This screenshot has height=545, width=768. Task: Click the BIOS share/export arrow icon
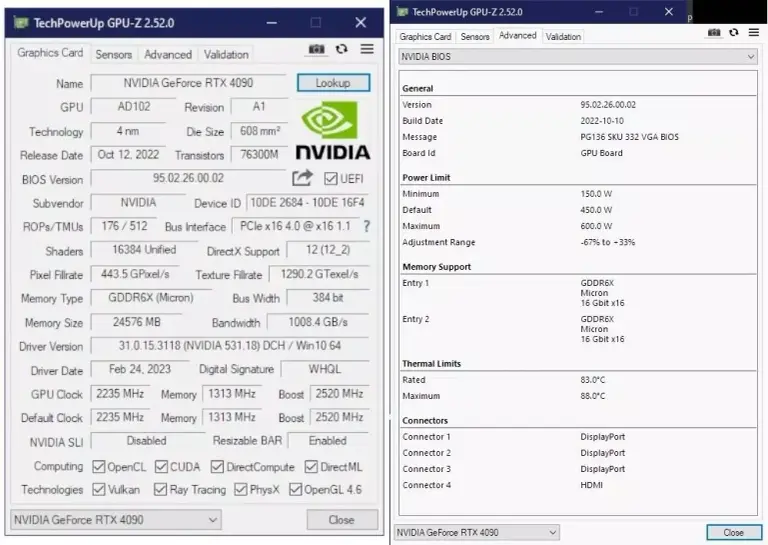[x=302, y=178]
